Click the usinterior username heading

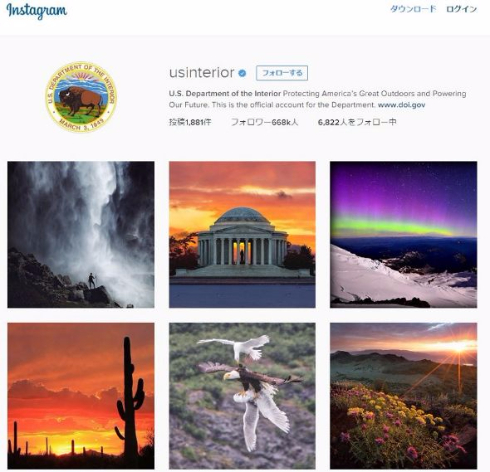(202, 73)
